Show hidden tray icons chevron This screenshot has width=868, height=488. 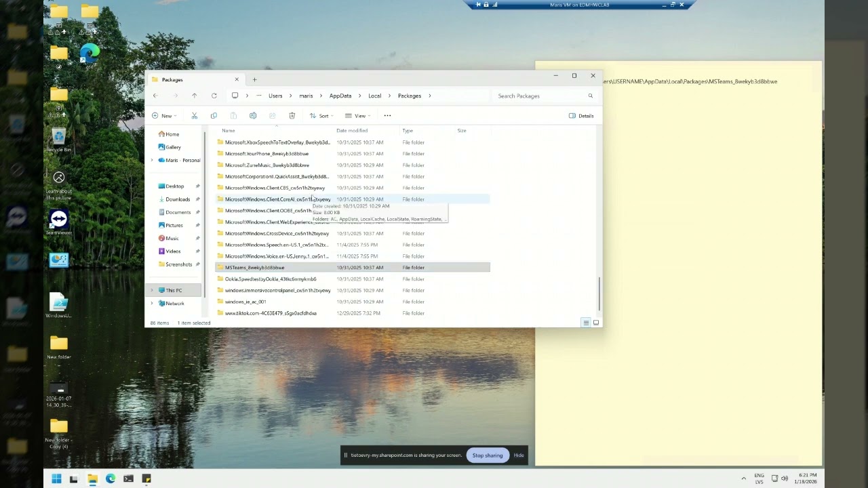tap(743, 479)
